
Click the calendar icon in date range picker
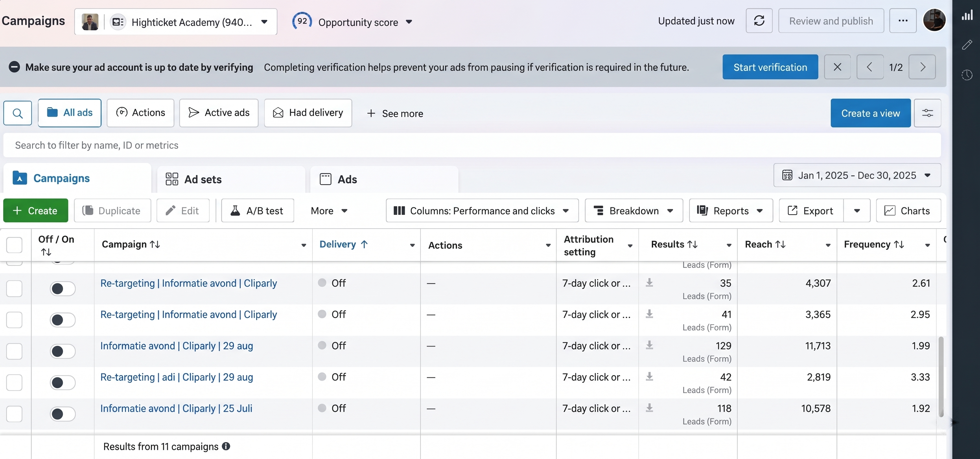787,175
